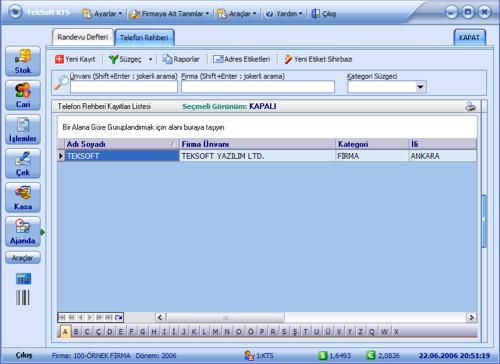500x364 pixels.
Task: Switch to the Randevu Defteri tab
Action: click(x=83, y=37)
